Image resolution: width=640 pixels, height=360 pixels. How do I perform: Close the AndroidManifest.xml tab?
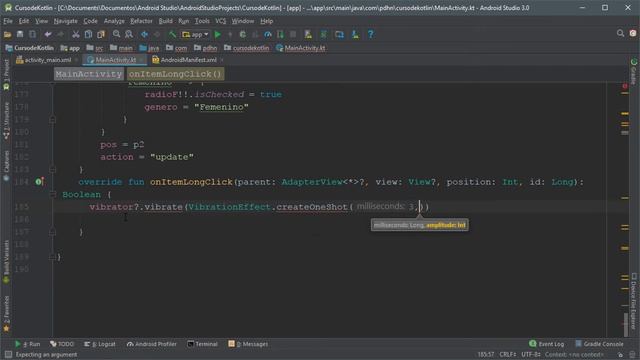(222, 60)
